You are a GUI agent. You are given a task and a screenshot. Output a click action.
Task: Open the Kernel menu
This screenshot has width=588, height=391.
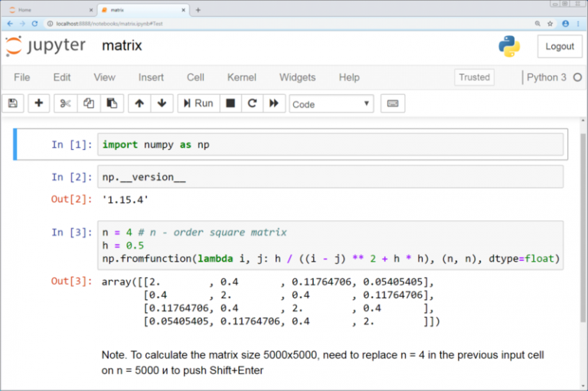241,77
